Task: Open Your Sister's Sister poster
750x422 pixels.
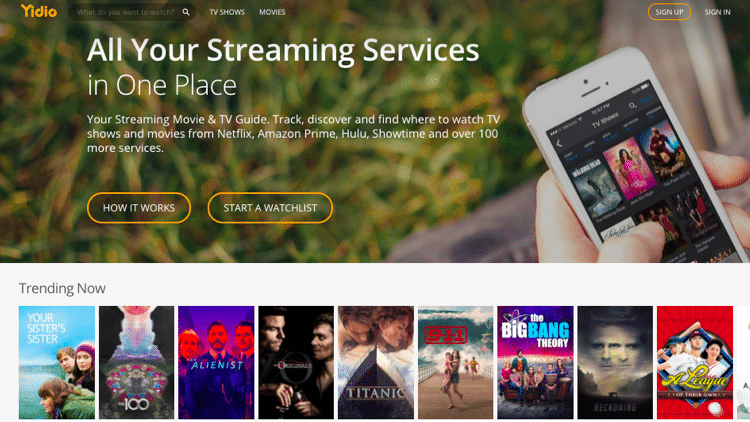Action: pos(57,363)
